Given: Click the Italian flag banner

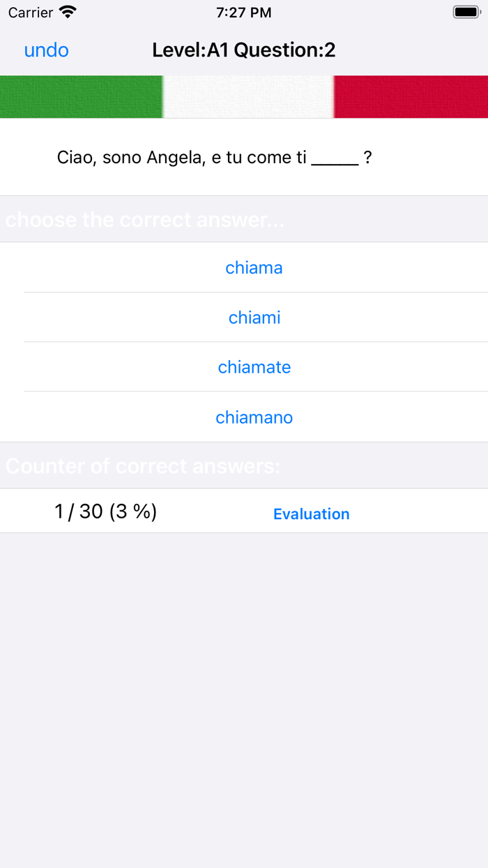Looking at the screenshot, I should [244, 96].
